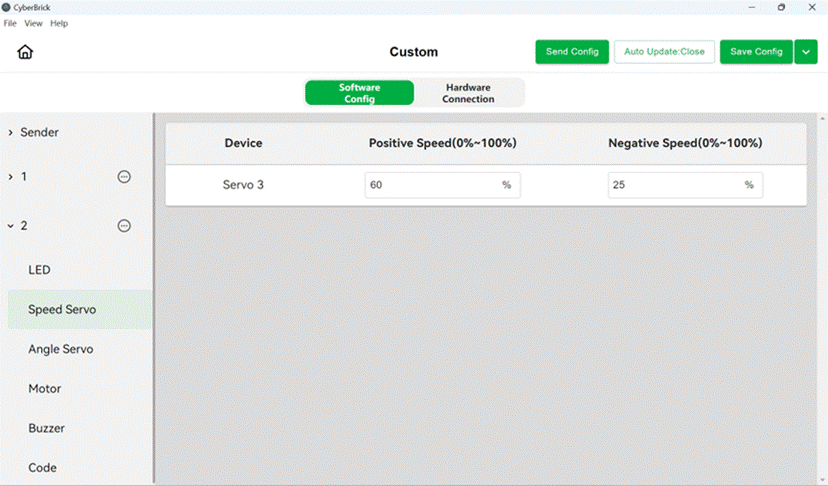Go to the Home screen icon
This screenshot has height=486, width=828.
point(25,52)
